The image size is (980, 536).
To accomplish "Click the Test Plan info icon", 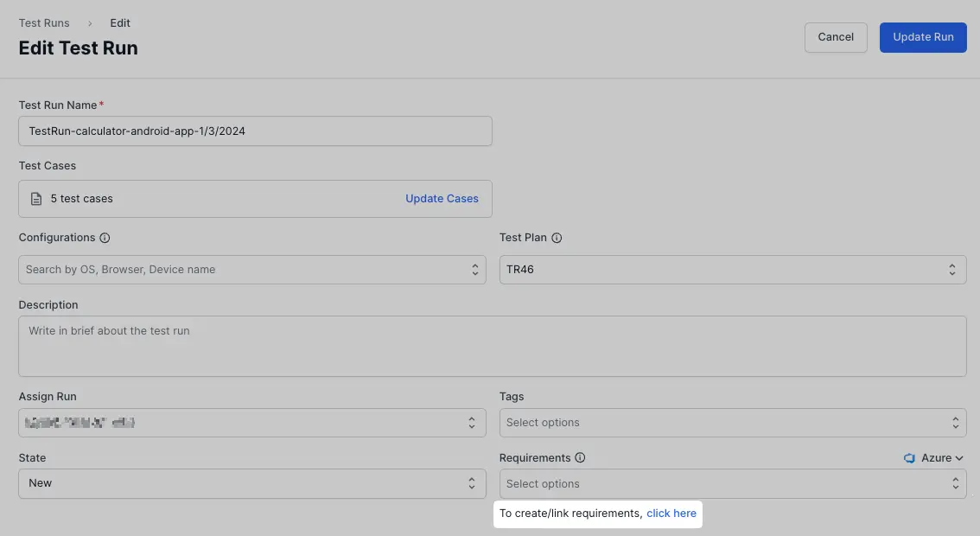I will [557, 238].
